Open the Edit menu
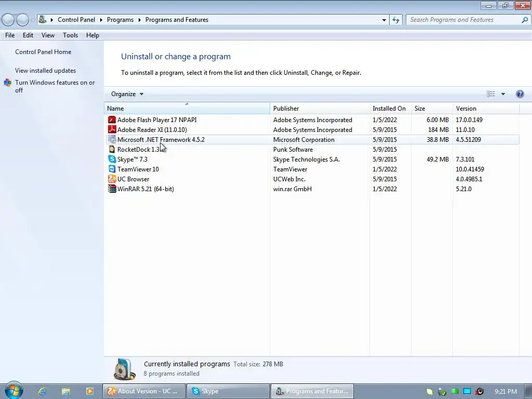Screen dimensions: 532x399 [x=28, y=35]
